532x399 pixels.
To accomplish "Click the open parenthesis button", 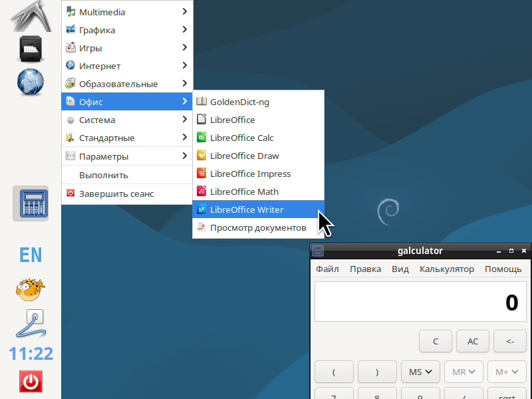I will (x=334, y=372).
